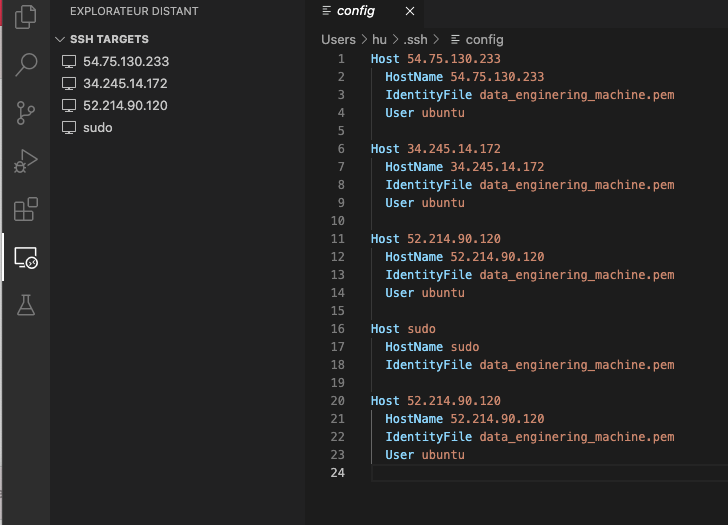
Task: Click monitor icon beside 54.75.130.233 target
Action: pos(69,61)
